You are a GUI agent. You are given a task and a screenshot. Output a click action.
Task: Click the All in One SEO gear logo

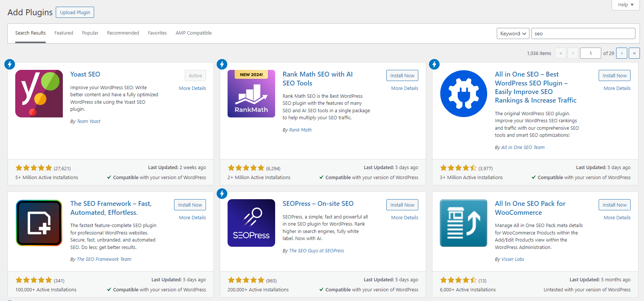pos(464,94)
